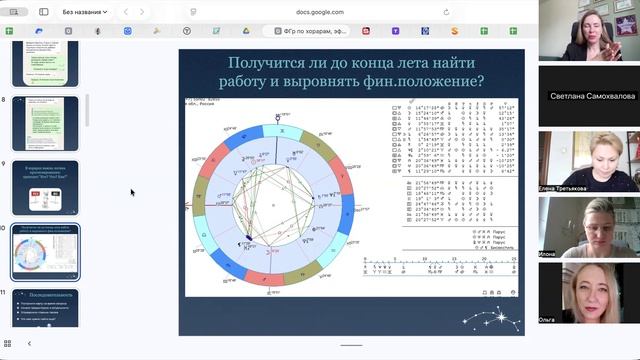
Task: Open the 'Без названия' tab group dropdown
Action: 85,12
